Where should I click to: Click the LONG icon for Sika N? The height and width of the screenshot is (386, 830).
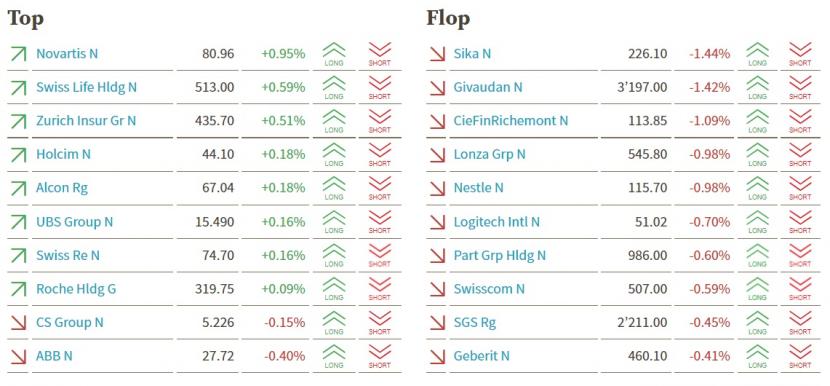757,54
